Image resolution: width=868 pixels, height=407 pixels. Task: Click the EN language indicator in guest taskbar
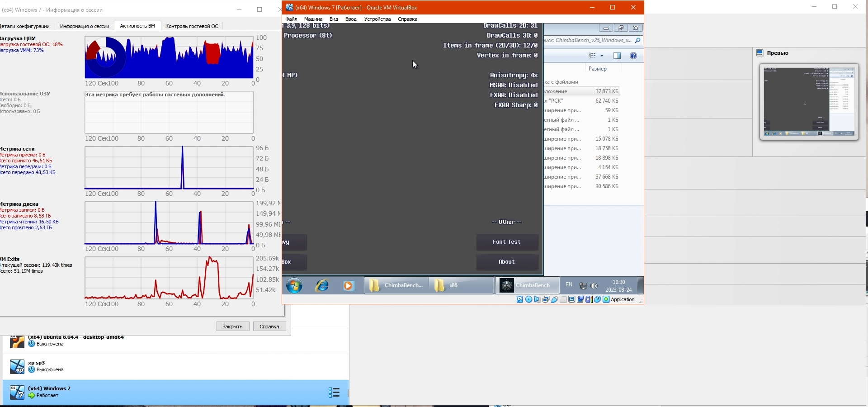pos(569,285)
